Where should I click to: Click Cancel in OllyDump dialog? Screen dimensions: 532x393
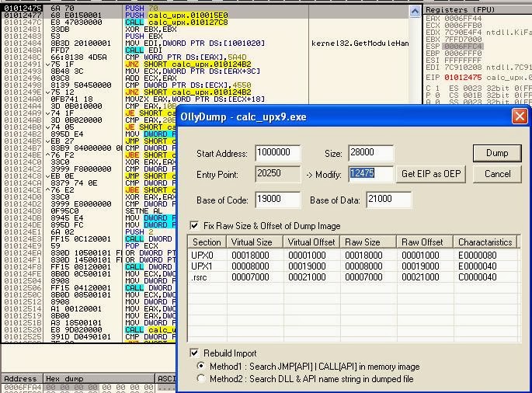pyautogui.click(x=497, y=174)
